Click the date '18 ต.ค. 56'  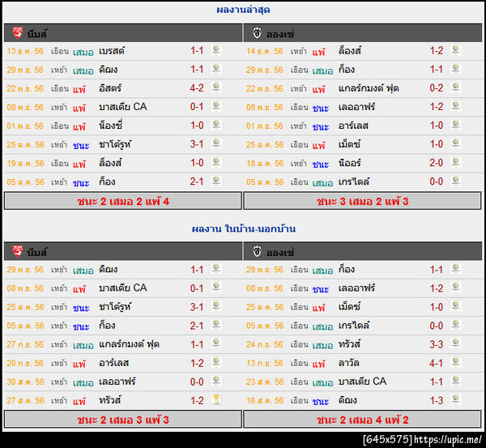pos(265,163)
